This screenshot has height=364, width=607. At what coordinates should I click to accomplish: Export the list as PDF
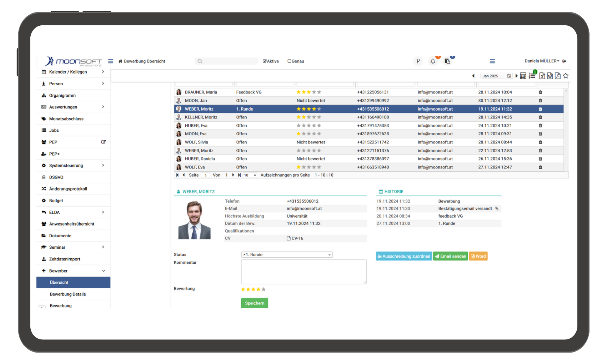(557, 76)
